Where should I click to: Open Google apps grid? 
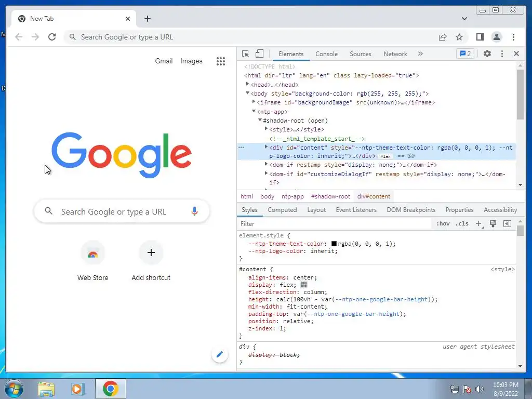pos(221,61)
